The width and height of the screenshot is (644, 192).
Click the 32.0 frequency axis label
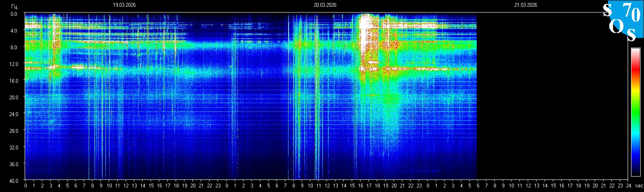pyautogui.click(x=13, y=147)
